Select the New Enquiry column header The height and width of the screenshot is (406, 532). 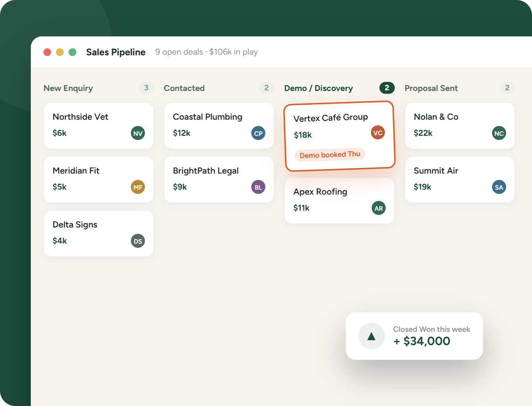point(68,88)
